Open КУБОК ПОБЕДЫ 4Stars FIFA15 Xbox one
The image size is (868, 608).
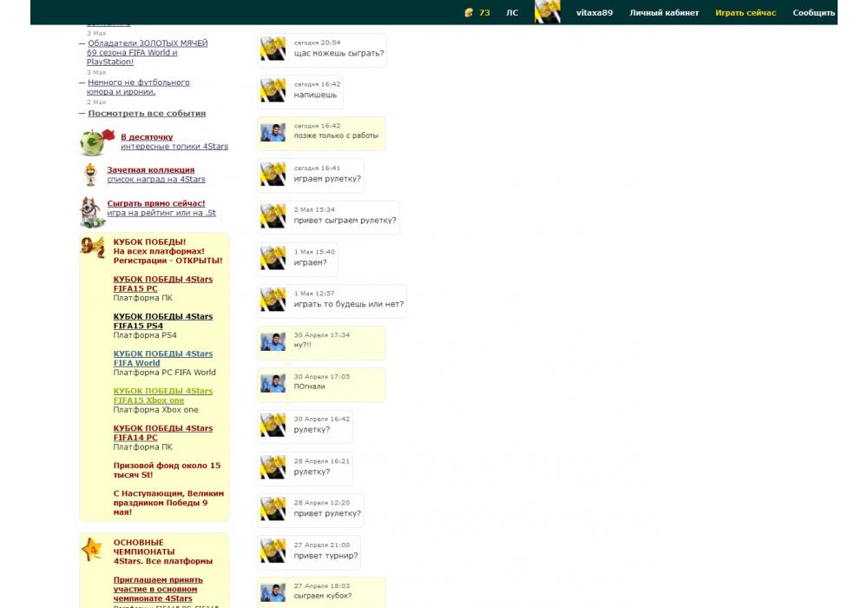[x=162, y=396]
